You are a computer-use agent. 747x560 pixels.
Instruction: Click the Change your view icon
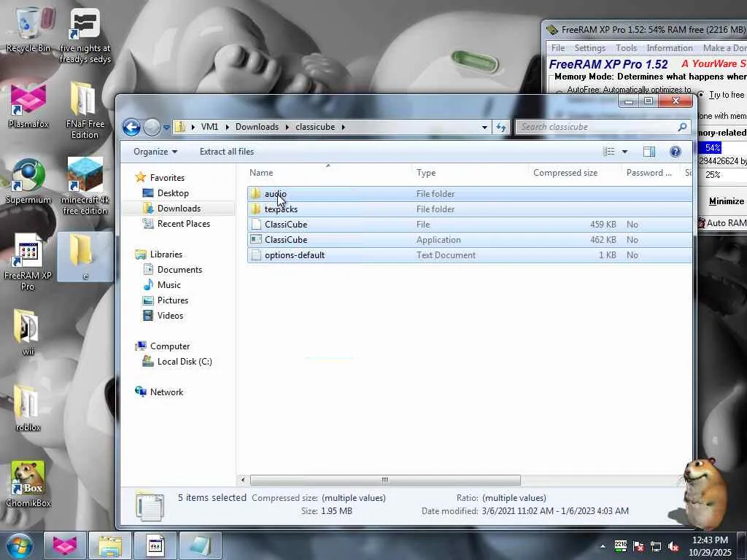click(609, 152)
